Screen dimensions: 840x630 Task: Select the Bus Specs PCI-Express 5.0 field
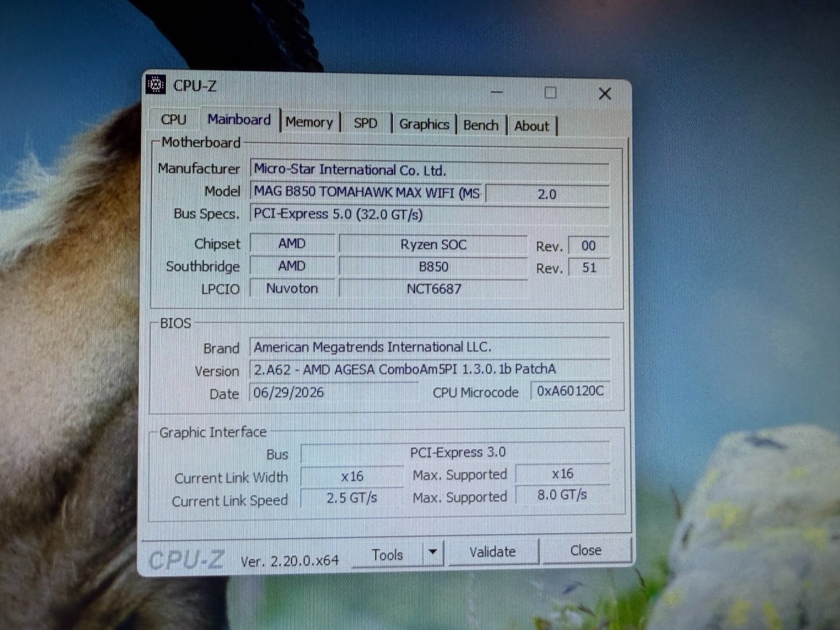coord(430,215)
